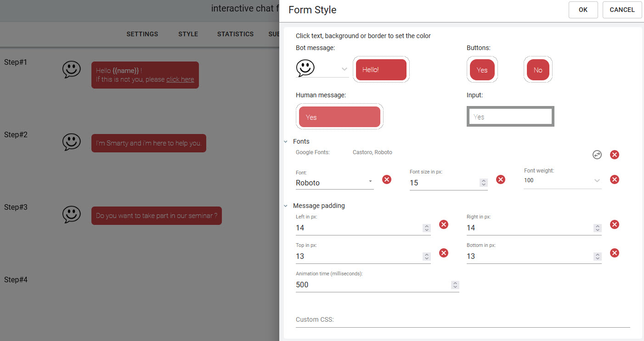
Task: Collapse the Message padding section
Action: (286, 206)
